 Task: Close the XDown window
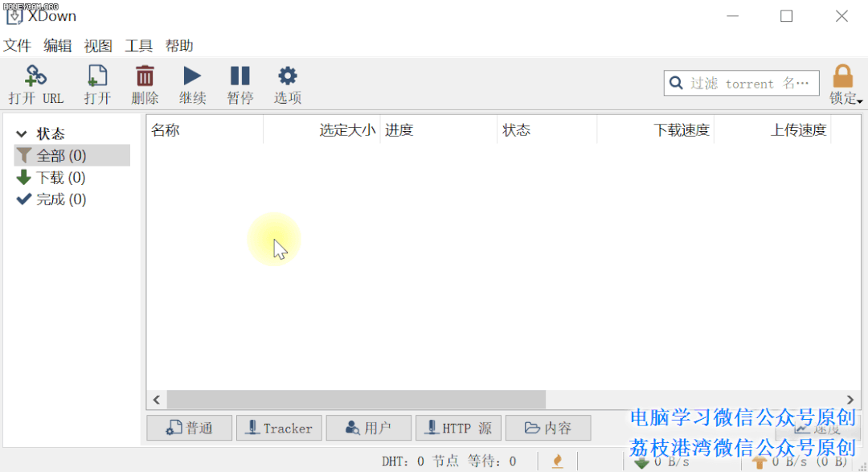841,16
